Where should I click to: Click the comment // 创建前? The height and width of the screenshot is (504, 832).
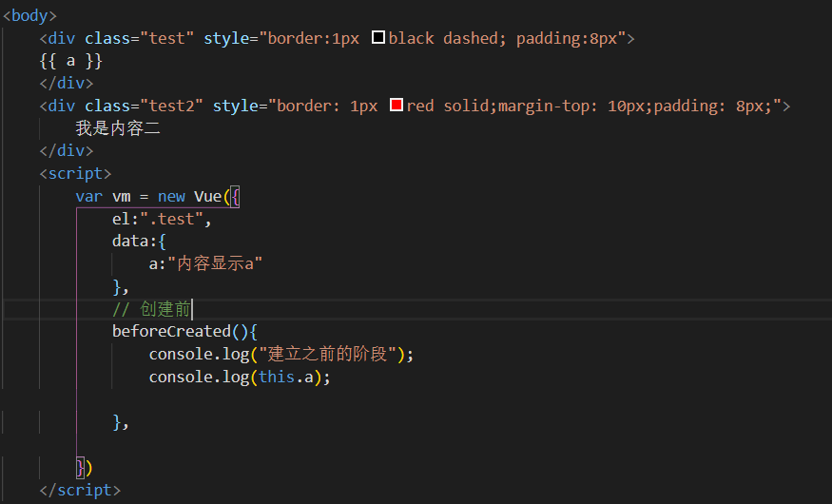tap(152, 309)
